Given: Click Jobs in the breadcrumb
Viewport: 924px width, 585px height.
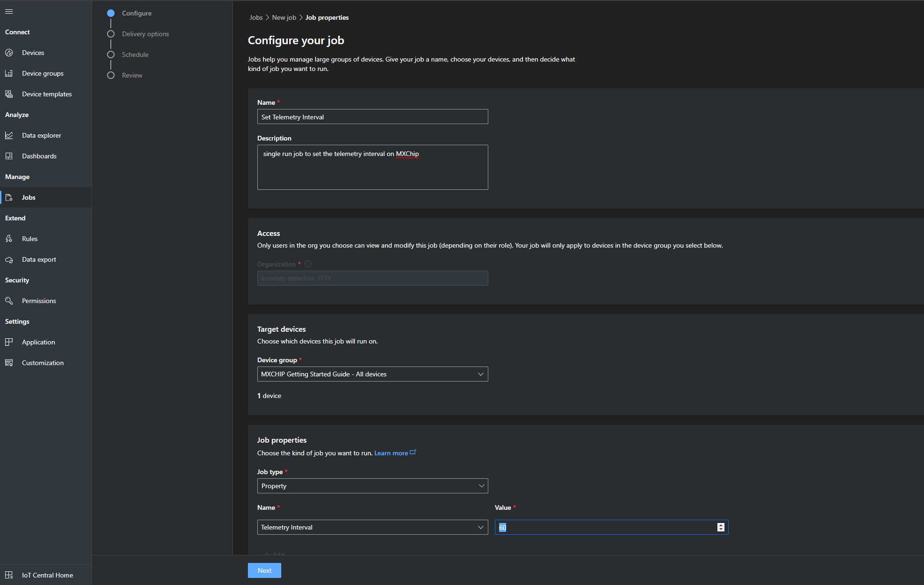Looking at the screenshot, I should (256, 17).
